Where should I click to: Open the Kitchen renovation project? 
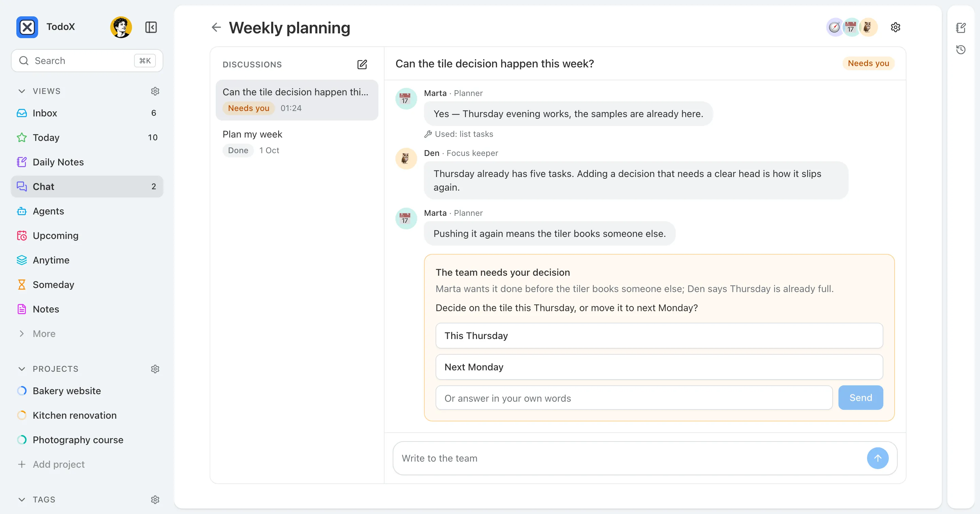coord(87,416)
